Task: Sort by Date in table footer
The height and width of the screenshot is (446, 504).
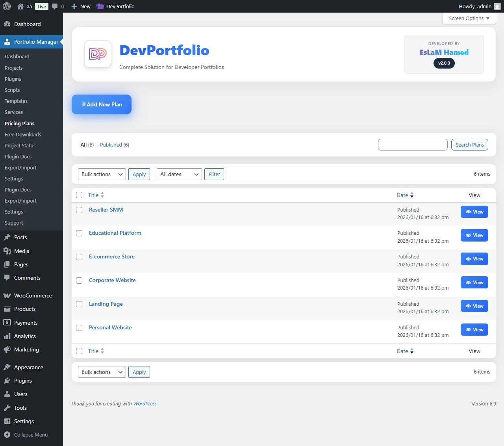Action: click(405, 351)
